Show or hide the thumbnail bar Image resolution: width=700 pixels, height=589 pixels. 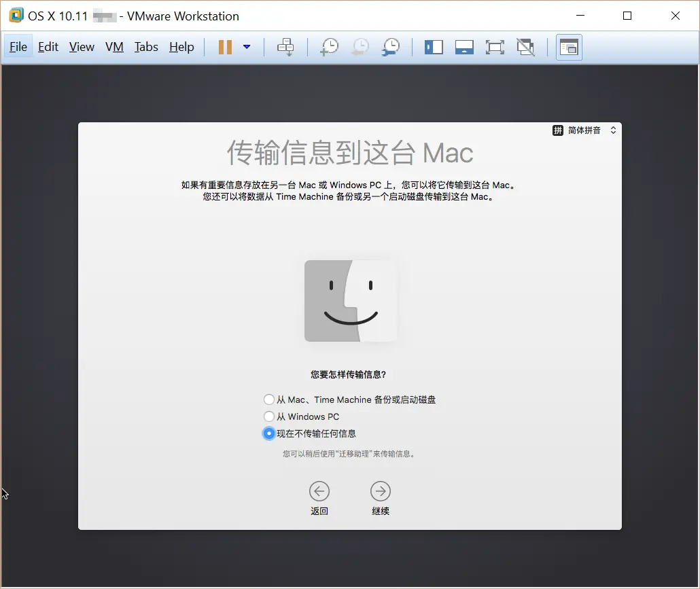[464, 47]
